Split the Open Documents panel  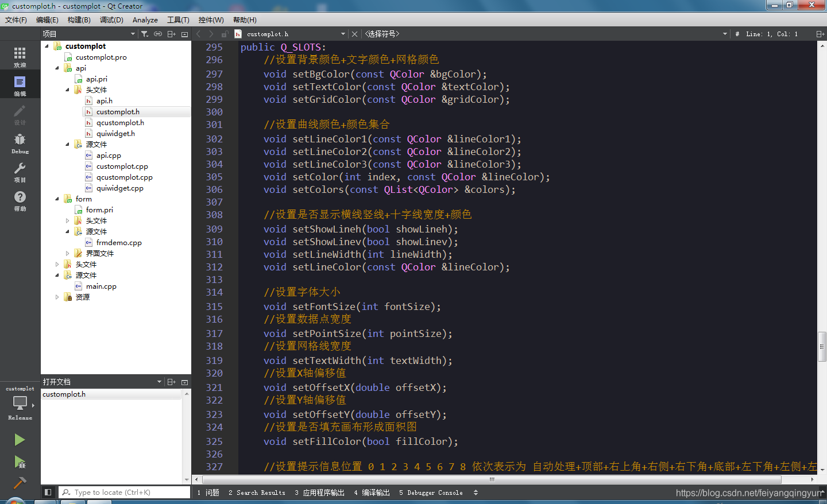tap(171, 382)
